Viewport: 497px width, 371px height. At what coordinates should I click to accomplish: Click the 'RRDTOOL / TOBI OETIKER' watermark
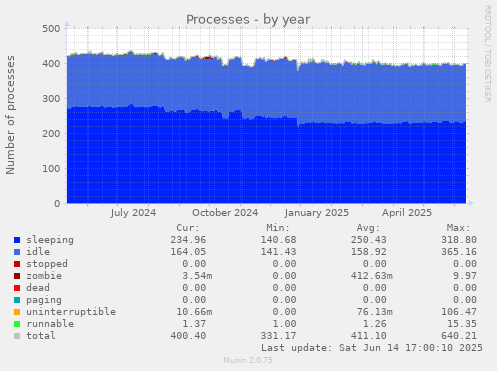(x=487, y=54)
